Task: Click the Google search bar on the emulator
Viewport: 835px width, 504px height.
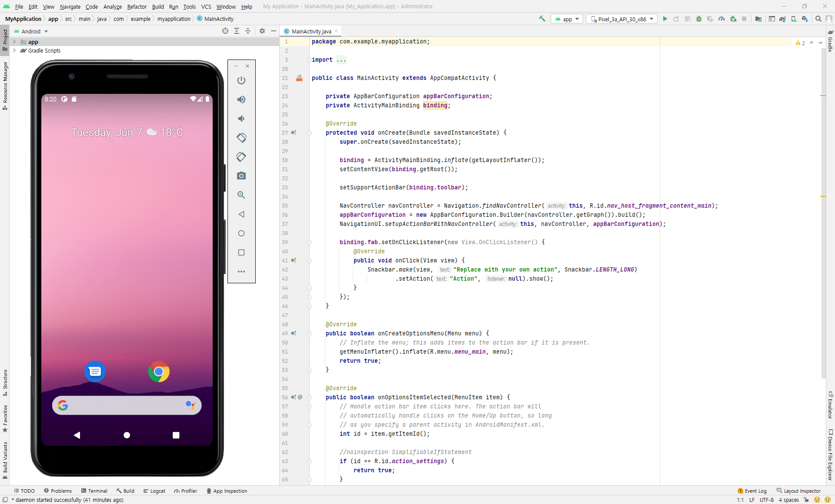Action: click(126, 405)
